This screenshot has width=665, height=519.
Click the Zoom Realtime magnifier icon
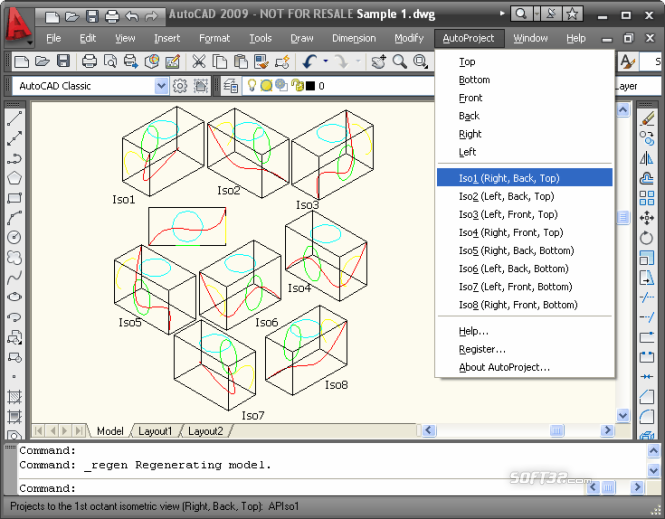click(400, 61)
